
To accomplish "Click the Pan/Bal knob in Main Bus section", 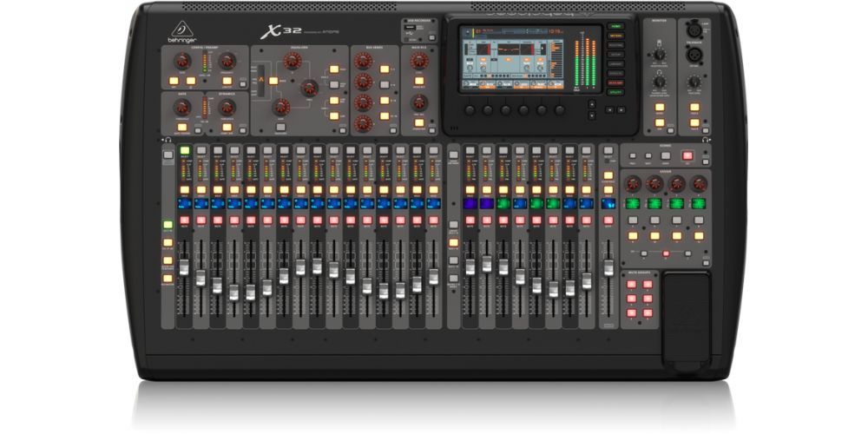I will pyautogui.click(x=419, y=102).
